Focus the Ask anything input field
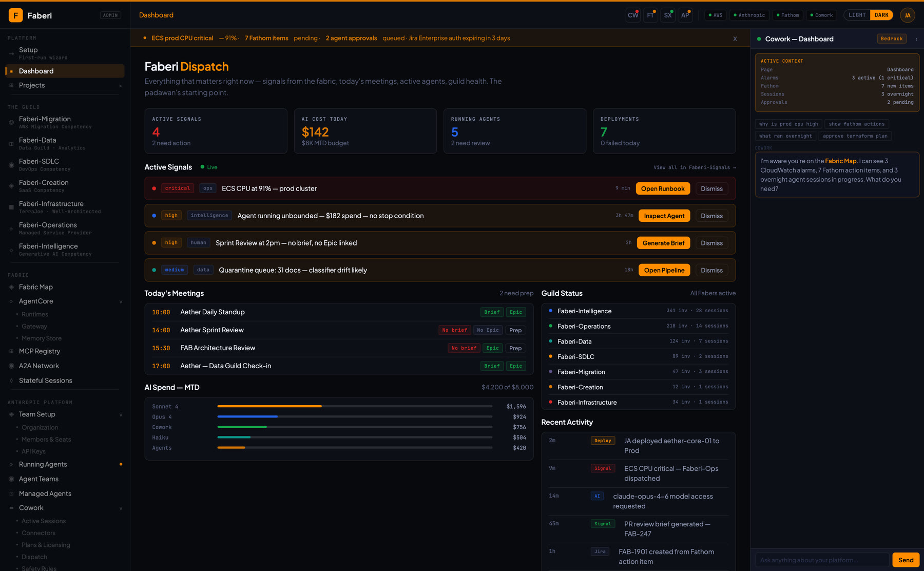This screenshot has height=571, width=924. pyautogui.click(x=822, y=560)
